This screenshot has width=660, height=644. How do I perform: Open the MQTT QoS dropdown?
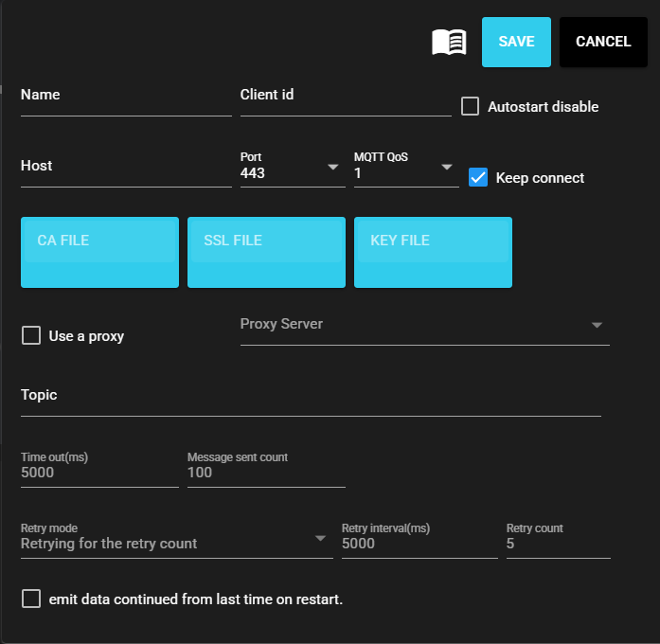point(446,168)
